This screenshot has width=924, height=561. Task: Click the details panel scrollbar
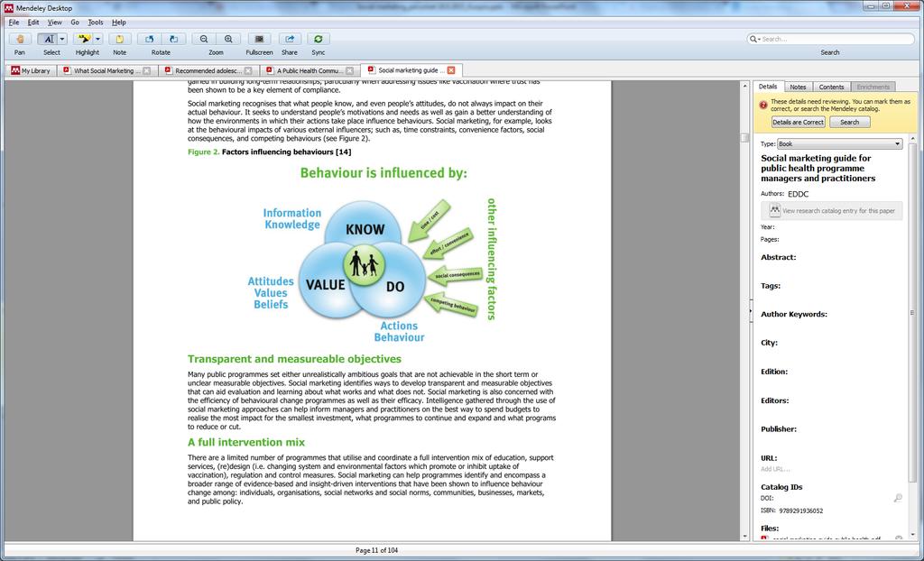(x=913, y=312)
